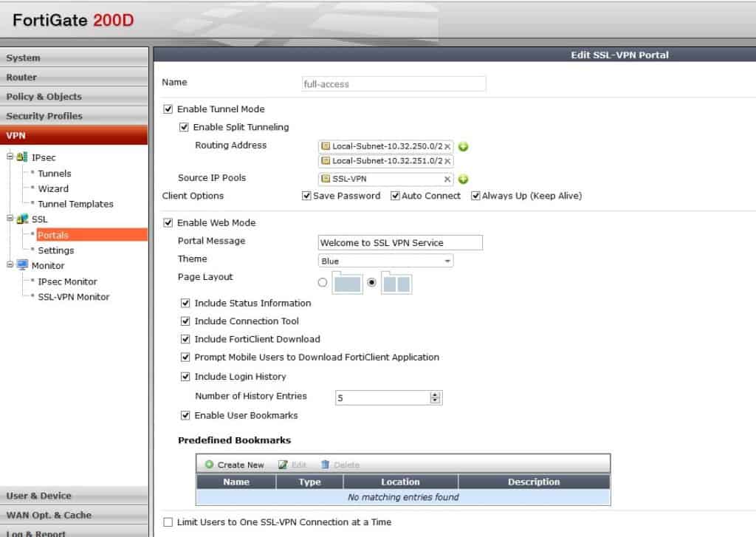Toggle Always Up (Keep Alive) checkbox

(x=475, y=196)
